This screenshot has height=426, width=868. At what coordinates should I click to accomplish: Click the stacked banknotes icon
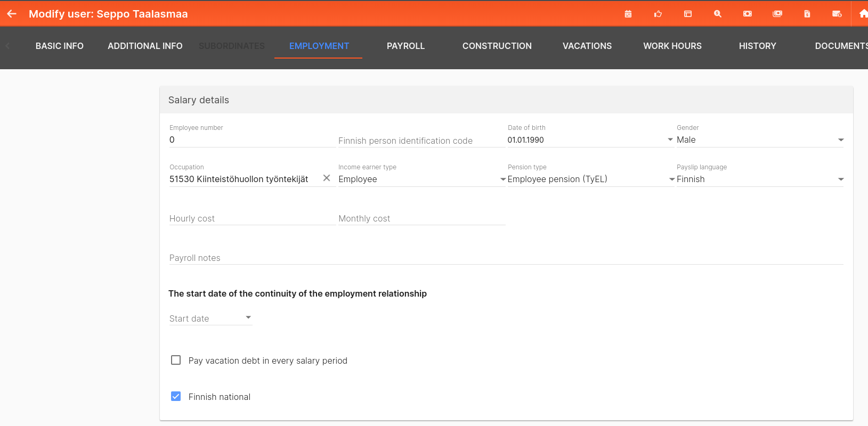pos(777,14)
